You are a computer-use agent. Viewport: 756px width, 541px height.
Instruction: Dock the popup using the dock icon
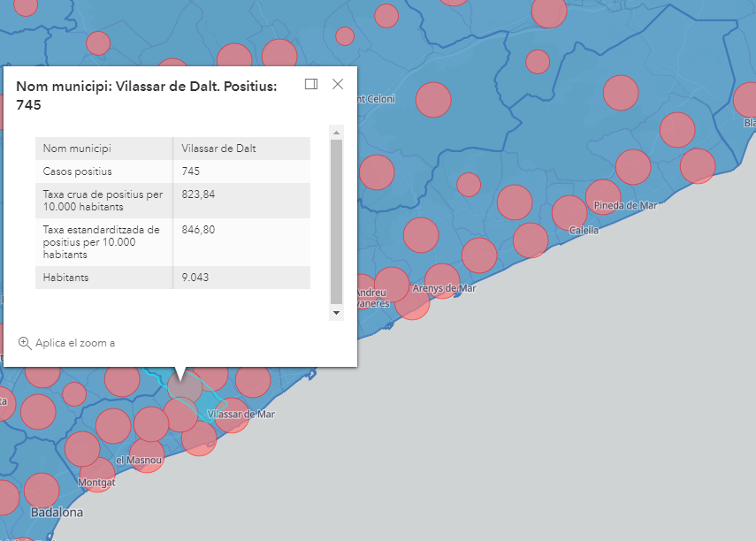click(x=310, y=84)
